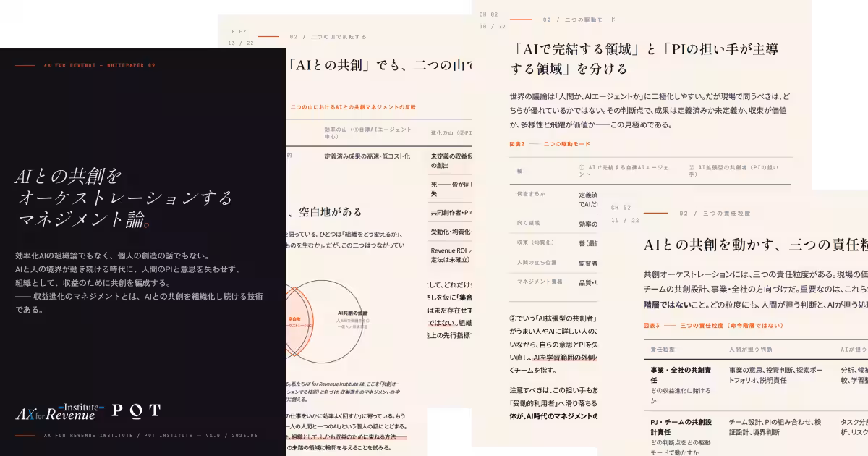Click the heading "AIとの共創を動かす、三つの責任粒"

[755, 245]
